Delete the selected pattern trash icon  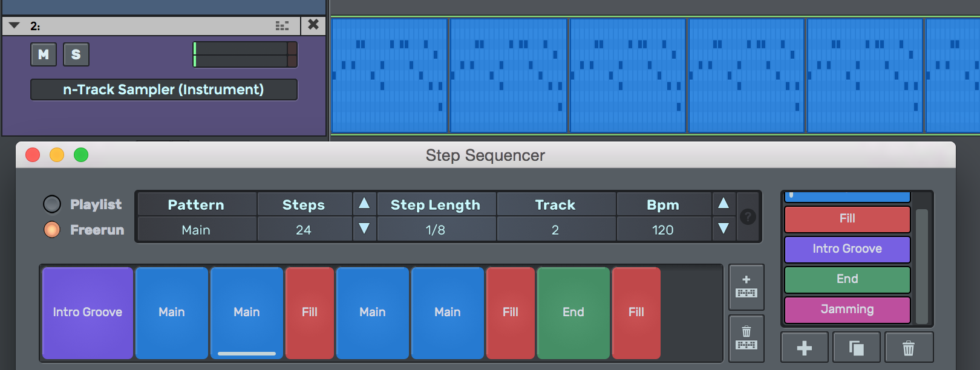[909, 348]
